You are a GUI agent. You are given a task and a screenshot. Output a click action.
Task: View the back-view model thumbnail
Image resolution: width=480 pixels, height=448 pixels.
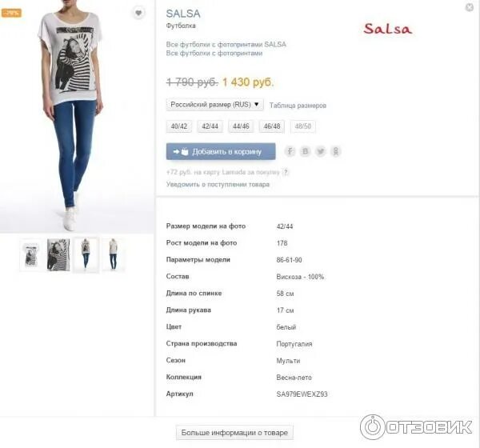[114, 254]
